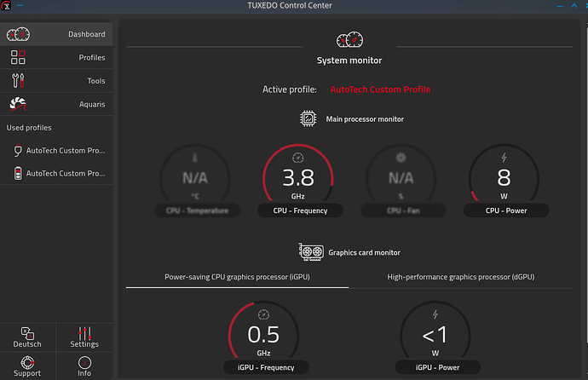Click the pin dash button beside the TUXEDO logo
Screen dimensions: 588x380
click(20, 6)
